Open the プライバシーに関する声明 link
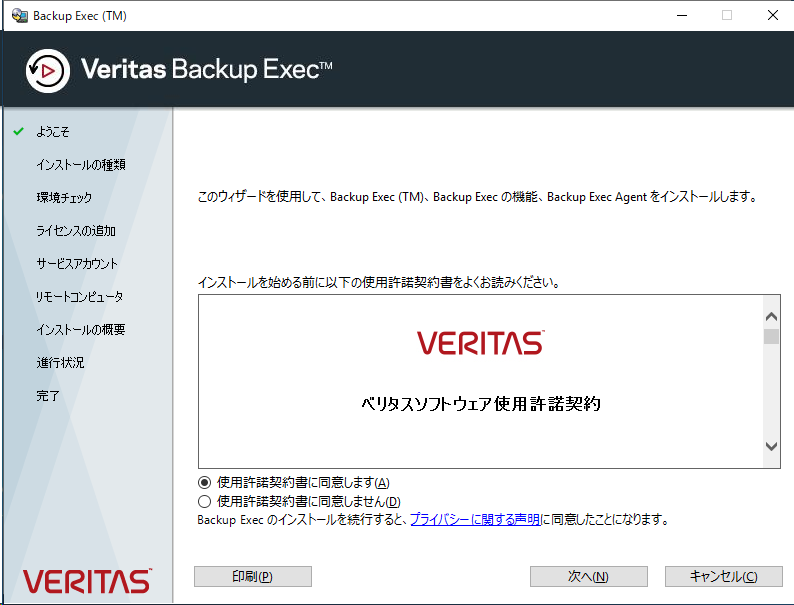794x605 pixels. point(475,519)
